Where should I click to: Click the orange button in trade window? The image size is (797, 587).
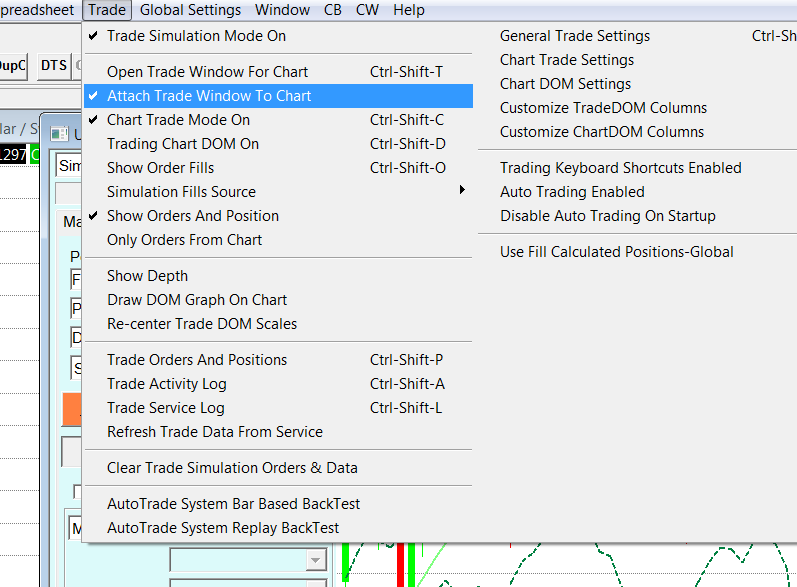pos(72,409)
